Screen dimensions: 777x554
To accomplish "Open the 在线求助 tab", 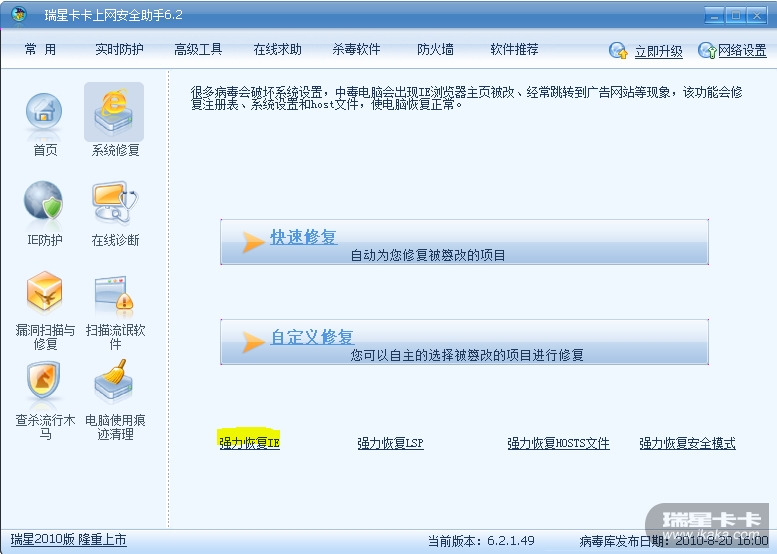I will click(278, 50).
